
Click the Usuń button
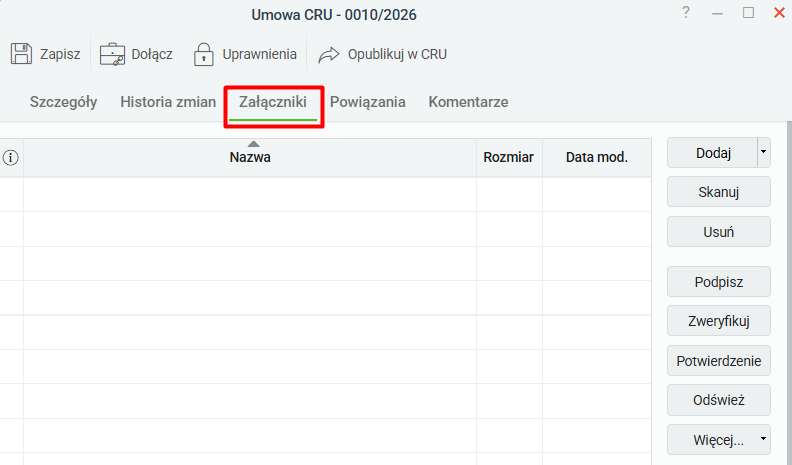click(x=719, y=232)
